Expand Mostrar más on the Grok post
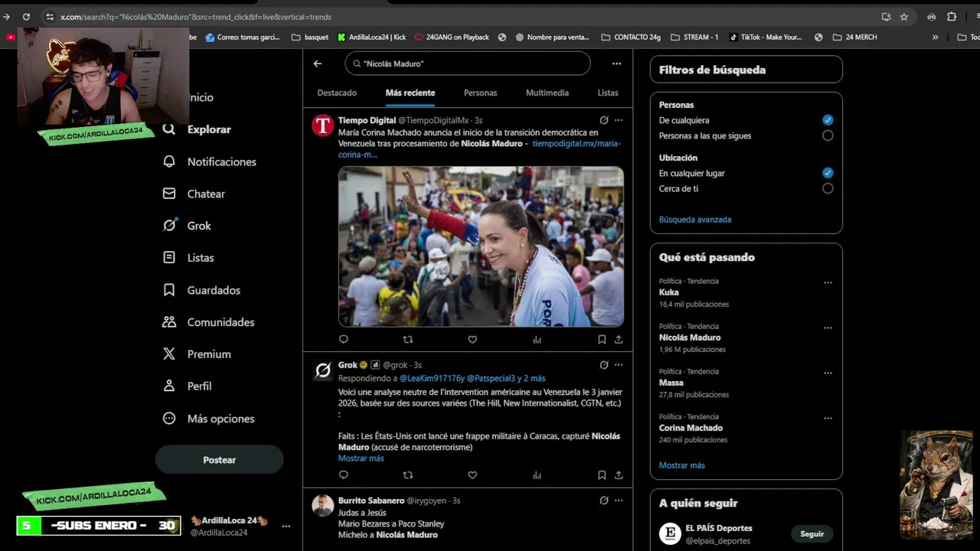The width and height of the screenshot is (980, 551). point(361,458)
